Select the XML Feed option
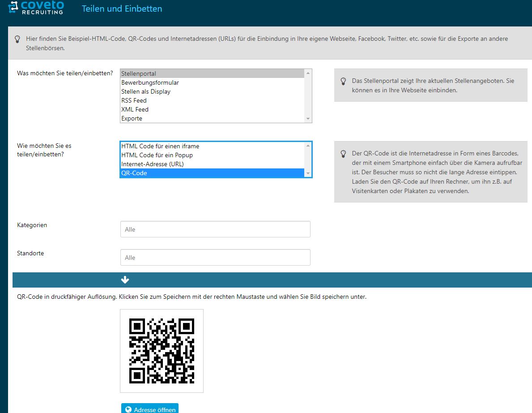 pos(213,109)
